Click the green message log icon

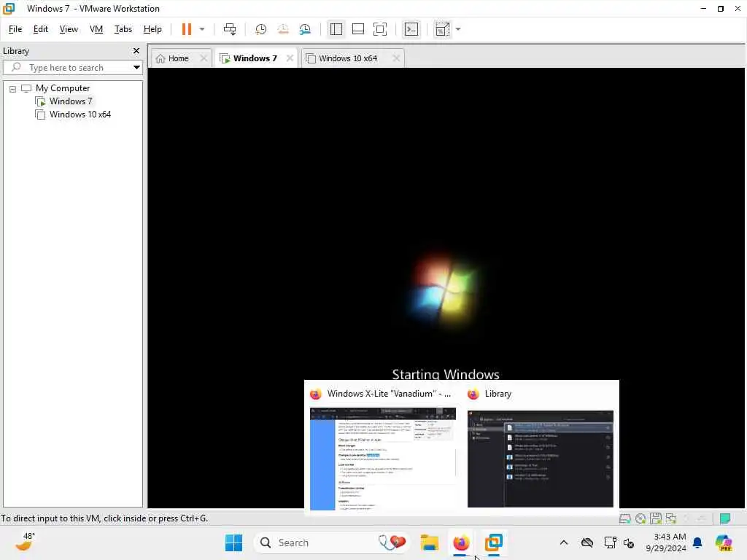click(725, 518)
